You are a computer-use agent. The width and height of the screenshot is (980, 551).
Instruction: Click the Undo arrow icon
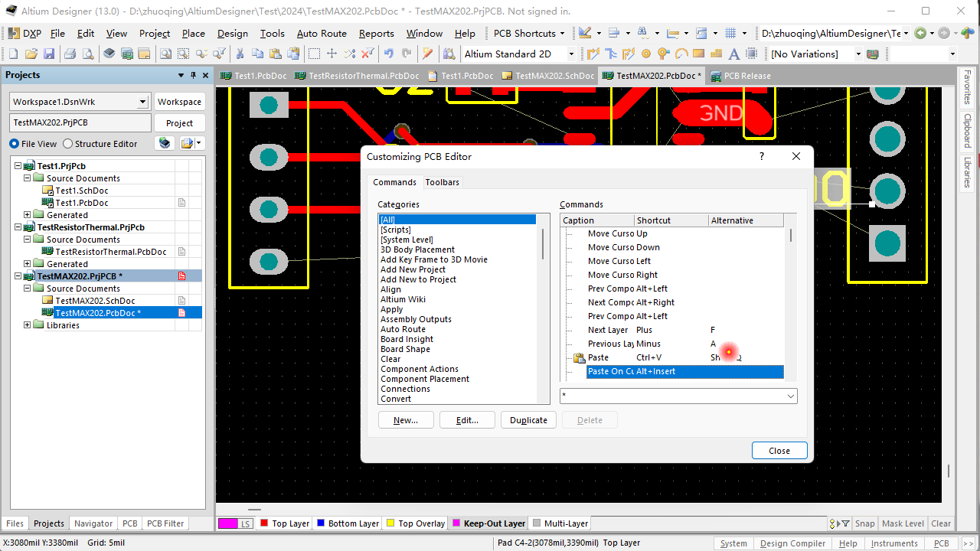pyautogui.click(x=389, y=54)
